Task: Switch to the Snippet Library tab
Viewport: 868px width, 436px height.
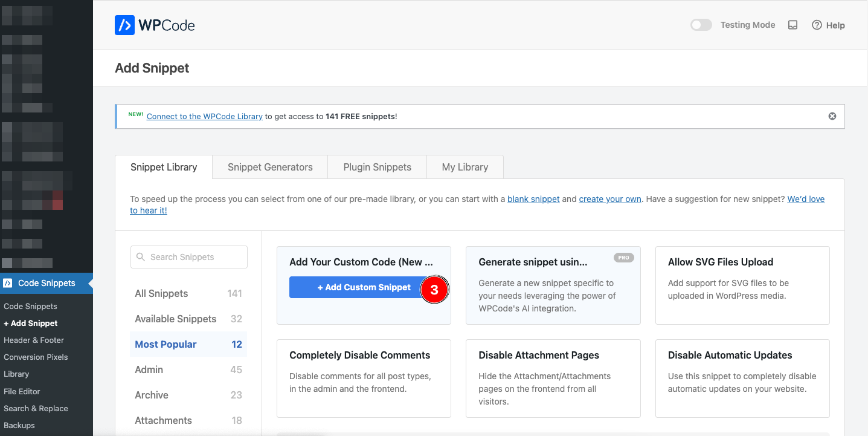Action: click(164, 168)
